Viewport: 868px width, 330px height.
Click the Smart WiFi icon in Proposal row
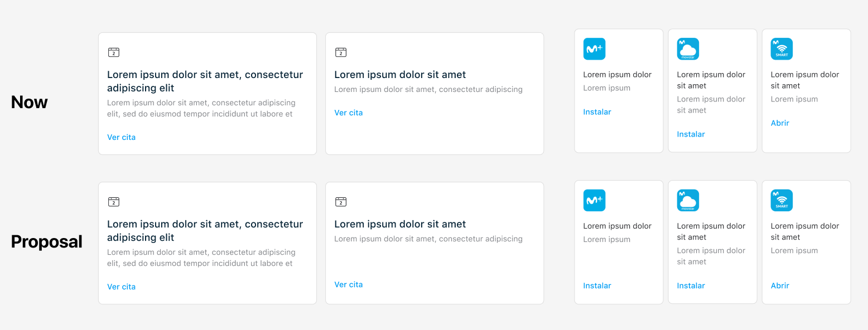coord(782,200)
